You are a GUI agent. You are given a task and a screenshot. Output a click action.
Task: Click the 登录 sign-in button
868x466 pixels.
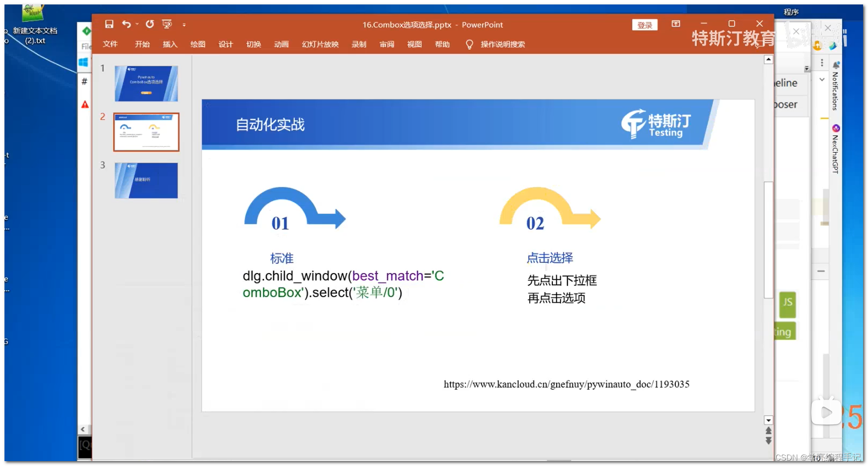pyautogui.click(x=645, y=25)
